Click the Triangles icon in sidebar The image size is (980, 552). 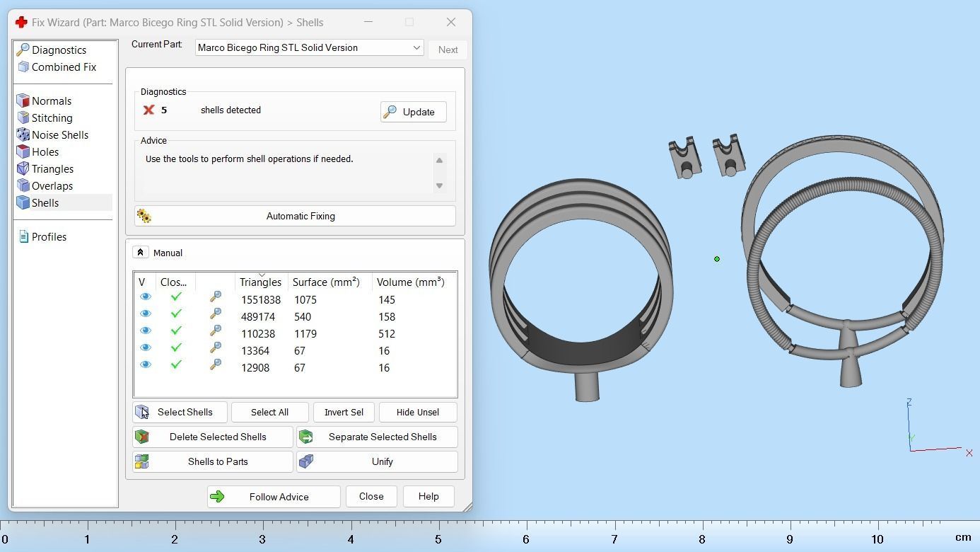(x=23, y=168)
